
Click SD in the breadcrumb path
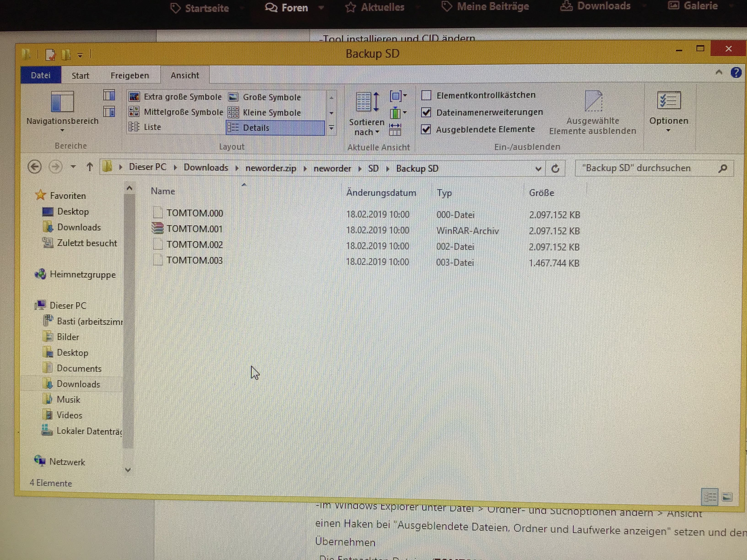[x=373, y=168]
